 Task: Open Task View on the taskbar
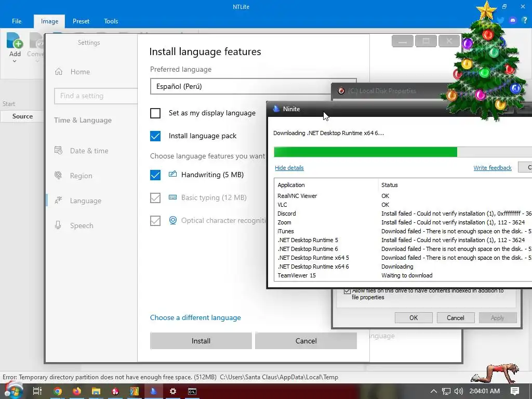point(37,391)
